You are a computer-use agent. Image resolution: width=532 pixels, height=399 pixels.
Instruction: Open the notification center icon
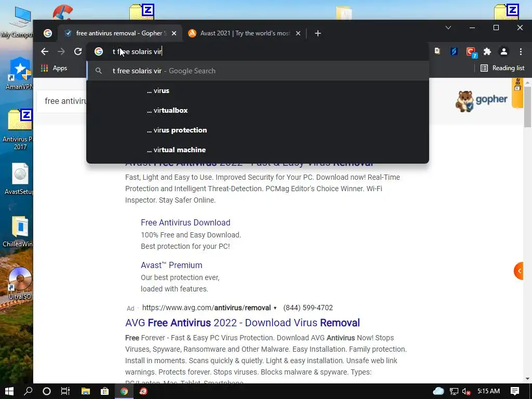[x=515, y=391]
